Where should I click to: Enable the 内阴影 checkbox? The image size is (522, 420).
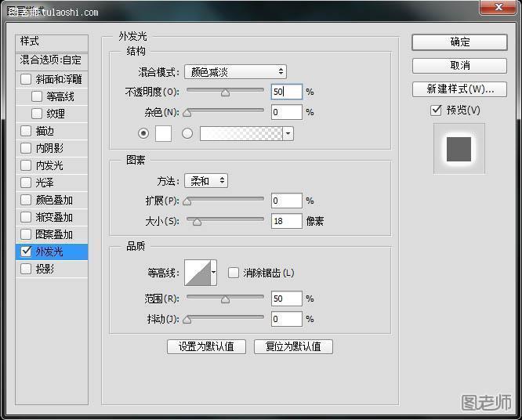point(26,148)
